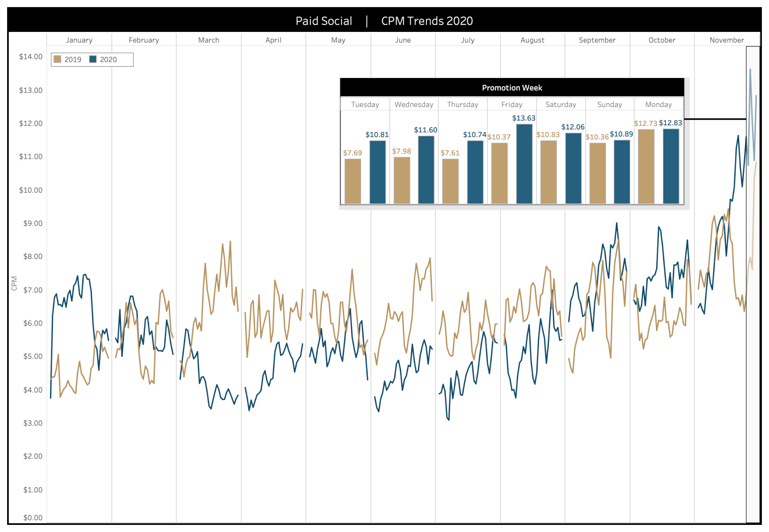769x532 pixels.
Task: Click the $10.81 Tuesday 2020 label
Action: click(377, 135)
